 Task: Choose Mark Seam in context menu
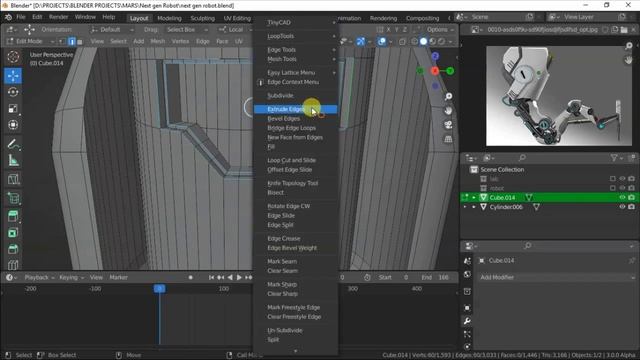[x=296, y=262]
